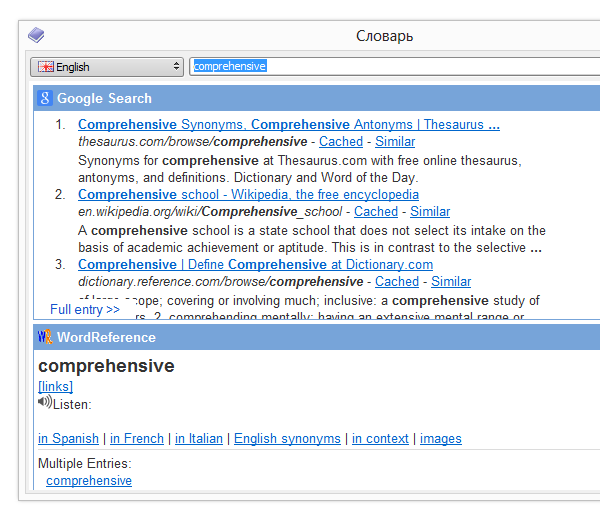Click the Google Search section header
This screenshot has height=515, width=600.
pyautogui.click(x=317, y=98)
